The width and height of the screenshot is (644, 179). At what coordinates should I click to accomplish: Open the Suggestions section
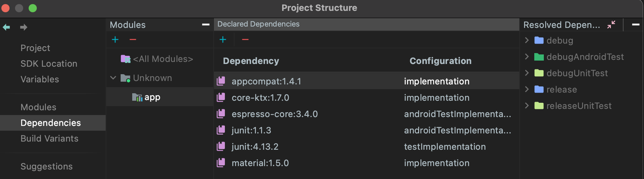pos(46,166)
